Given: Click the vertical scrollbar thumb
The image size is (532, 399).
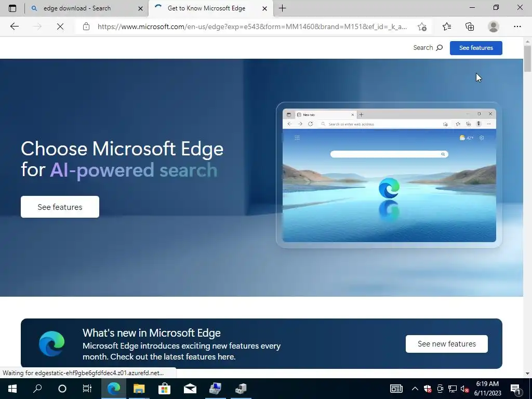Looking at the screenshot, I should (527, 58).
